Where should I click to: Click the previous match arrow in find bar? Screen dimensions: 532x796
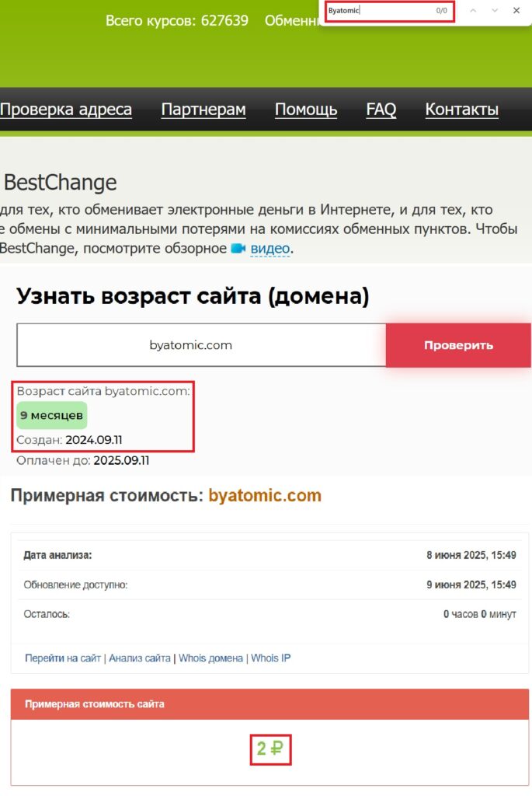(x=473, y=11)
